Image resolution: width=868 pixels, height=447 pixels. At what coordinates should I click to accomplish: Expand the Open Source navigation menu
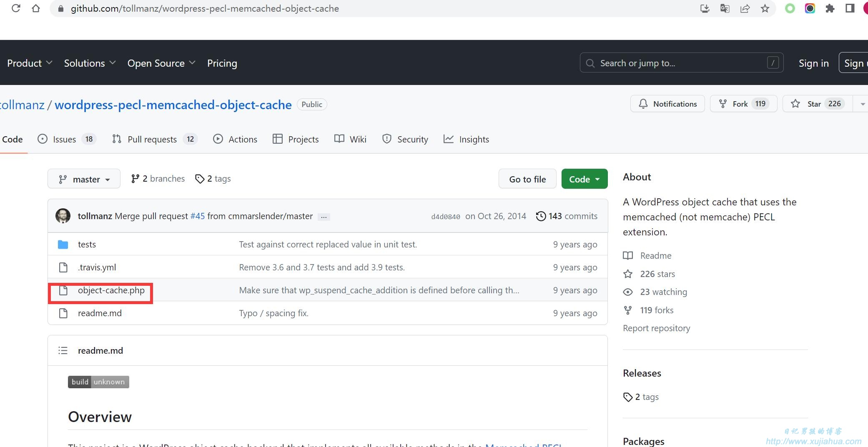pos(161,63)
